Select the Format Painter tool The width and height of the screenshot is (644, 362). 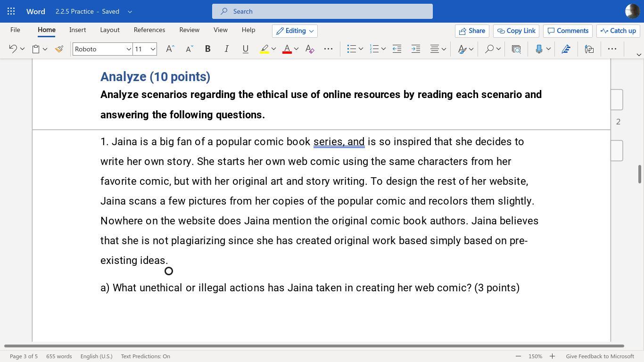click(x=59, y=49)
